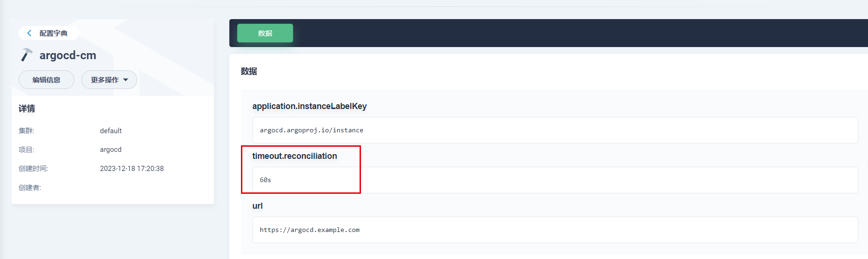Select the url key name
The height and width of the screenshot is (259, 868).
coord(257,206)
